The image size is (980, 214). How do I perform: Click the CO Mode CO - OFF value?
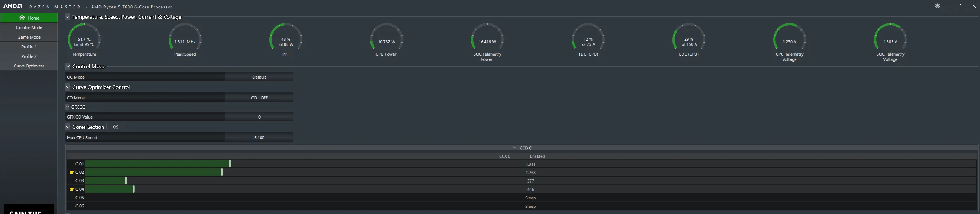click(x=259, y=98)
